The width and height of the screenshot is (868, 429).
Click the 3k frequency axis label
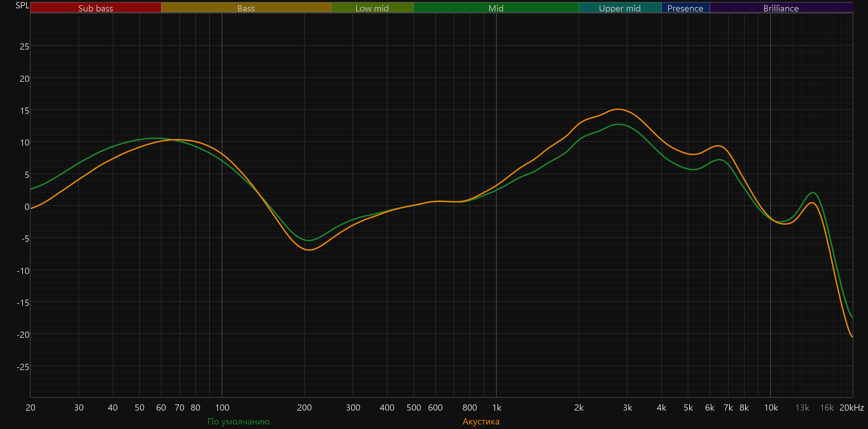point(627,407)
